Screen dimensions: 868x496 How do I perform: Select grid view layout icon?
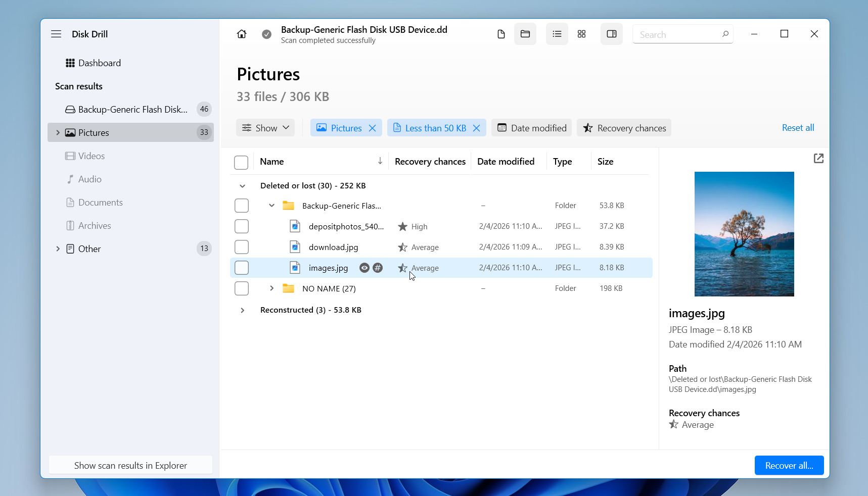click(581, 34)
